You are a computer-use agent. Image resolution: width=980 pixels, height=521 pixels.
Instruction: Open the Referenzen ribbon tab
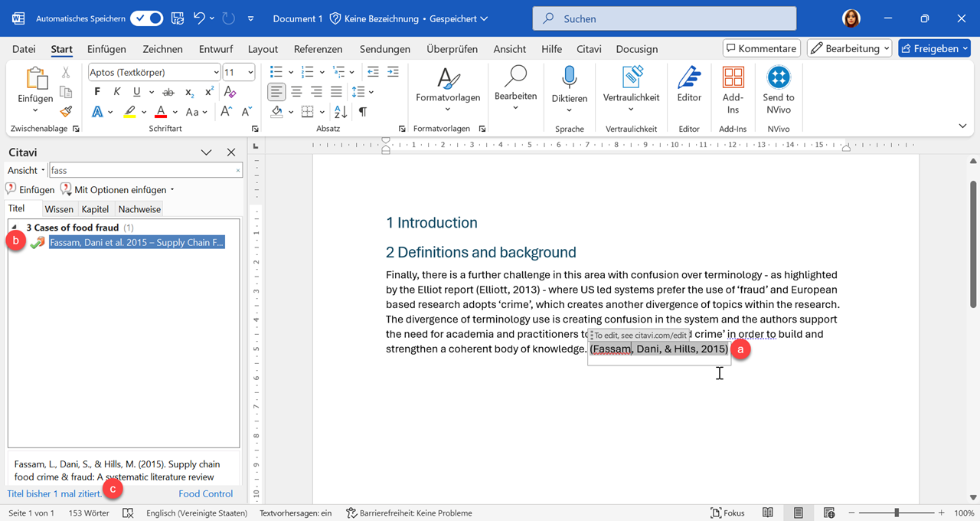(318, 49)
